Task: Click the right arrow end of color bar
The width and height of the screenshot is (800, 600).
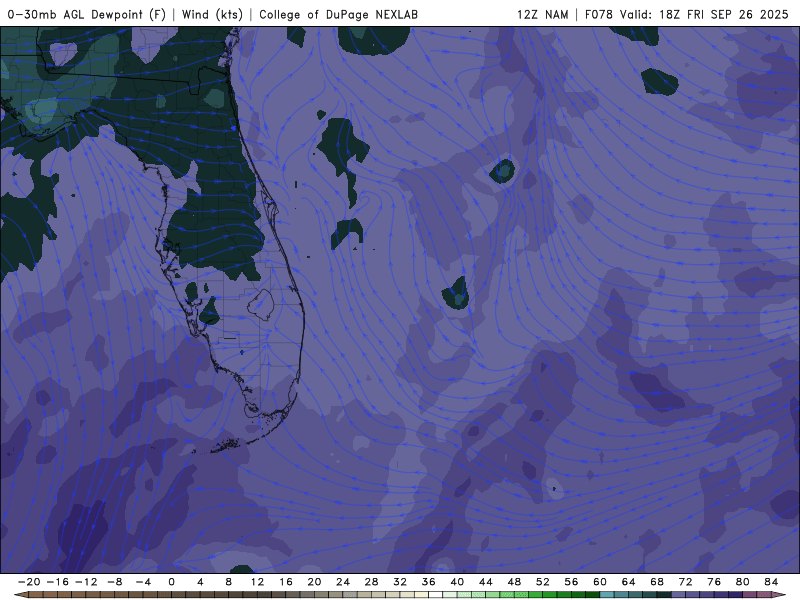Action: pos(780,595)
